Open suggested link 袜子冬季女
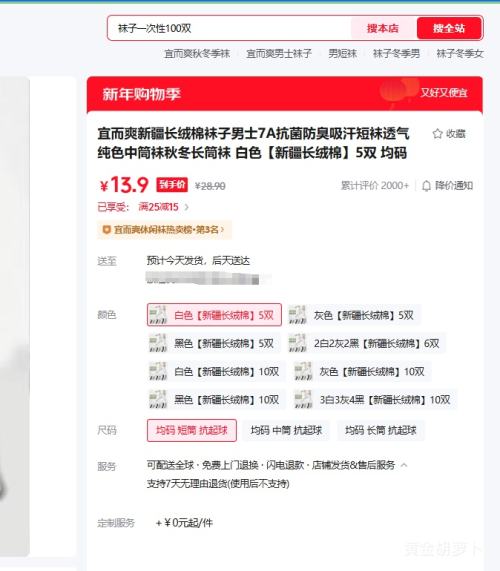 tap(460, 54)
